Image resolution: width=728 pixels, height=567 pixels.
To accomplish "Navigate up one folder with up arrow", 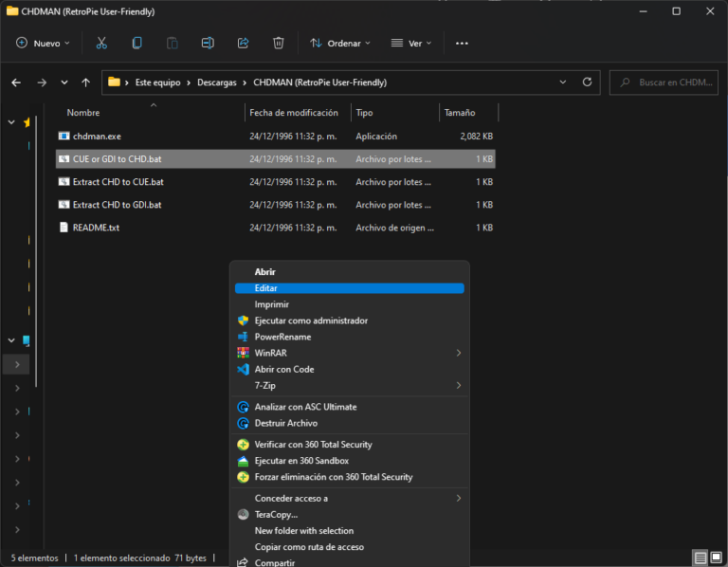I will coord(86,82).
